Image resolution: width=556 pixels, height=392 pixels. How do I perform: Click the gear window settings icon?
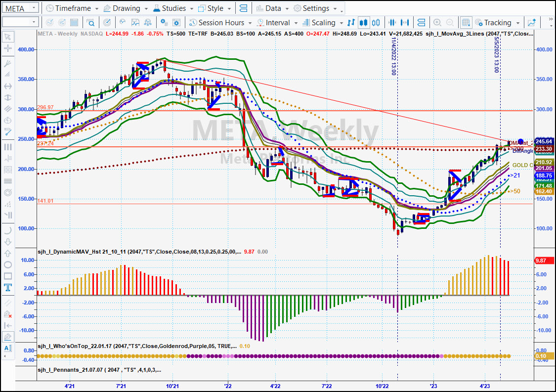pos(176,23)
